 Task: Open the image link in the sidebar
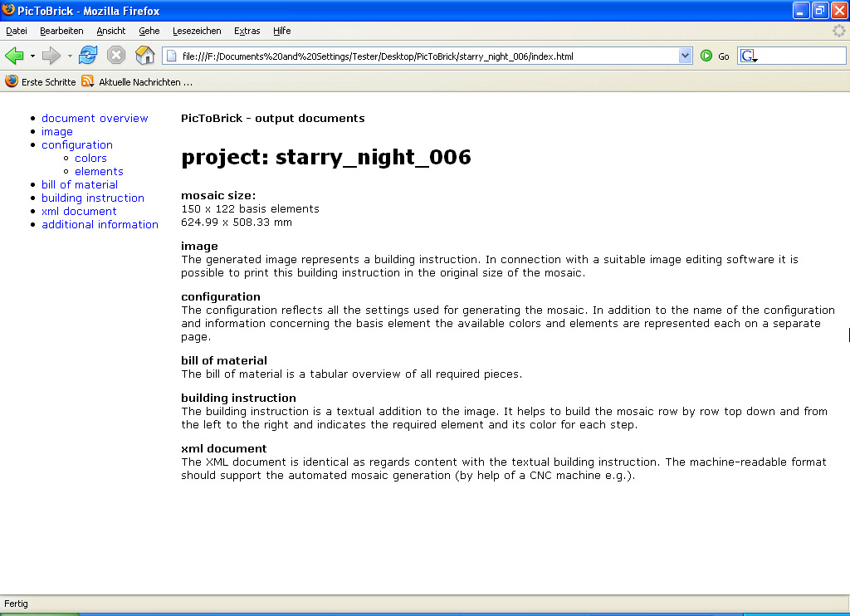click(57, 132)
